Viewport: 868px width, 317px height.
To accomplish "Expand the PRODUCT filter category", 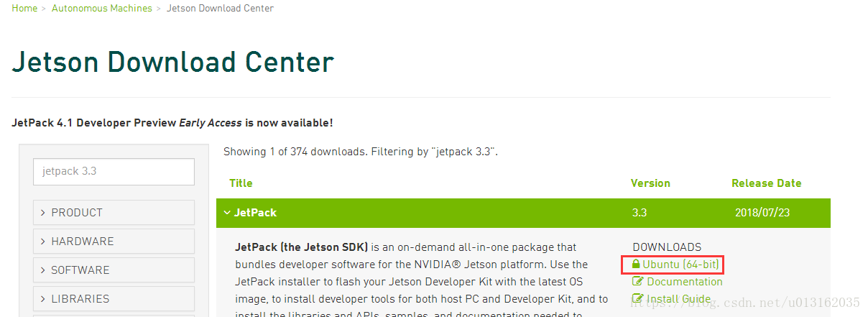I will (x=114, y=212).
